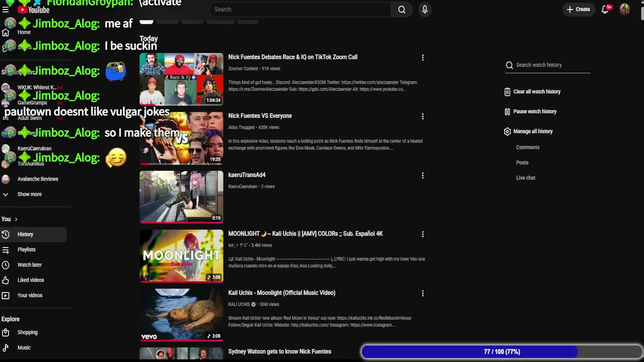
Task: Click the Show more chevron icon
Action: pos(6,194)
